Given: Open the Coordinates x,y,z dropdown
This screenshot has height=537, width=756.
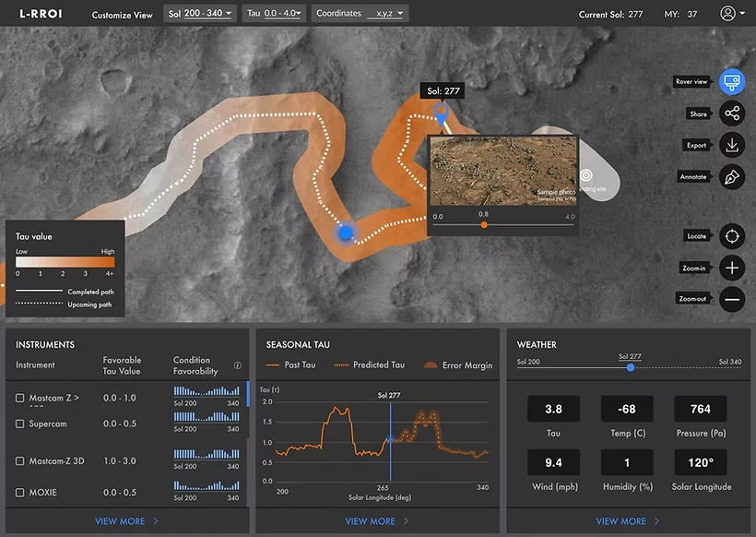Looking at the screenshot, I should click(x=360, y=14).
